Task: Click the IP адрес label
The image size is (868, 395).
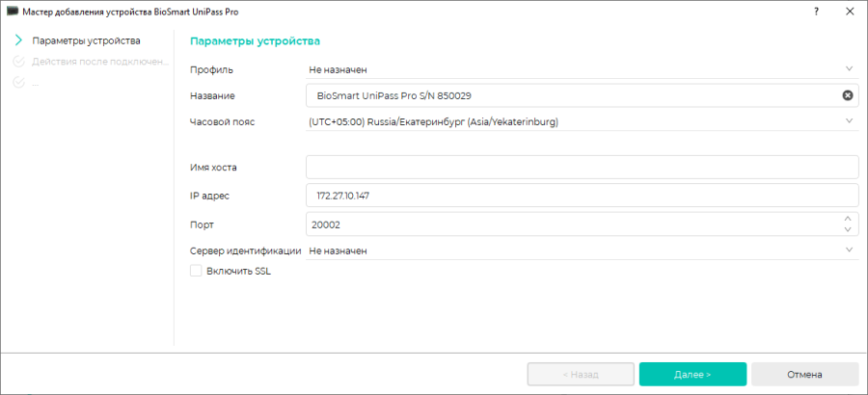Action: (209, 196)
